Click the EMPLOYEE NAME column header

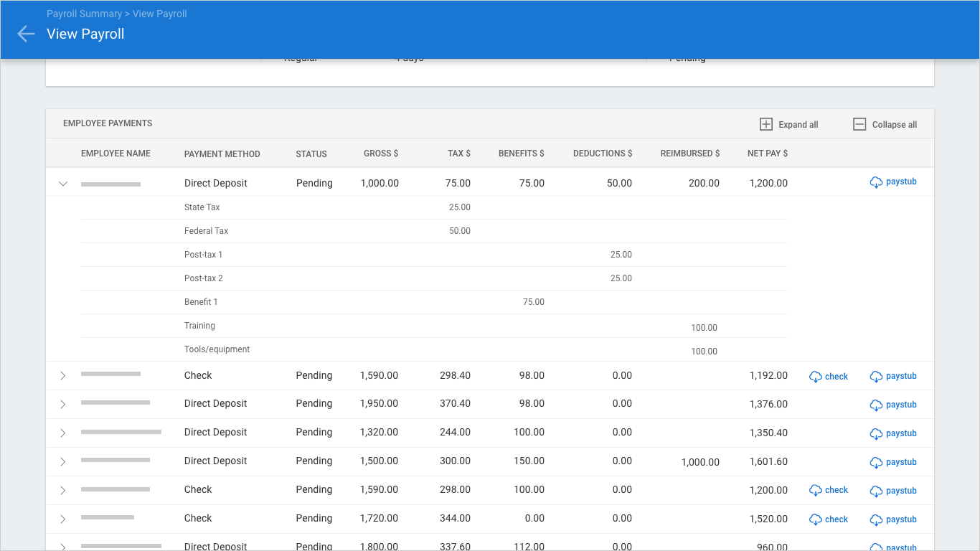(x=116, y=154)
